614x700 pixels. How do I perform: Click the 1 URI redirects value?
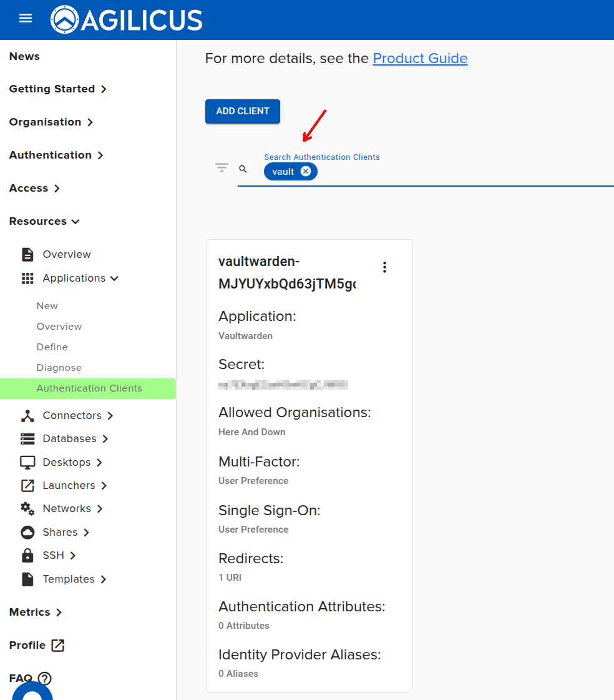(230, 578)
